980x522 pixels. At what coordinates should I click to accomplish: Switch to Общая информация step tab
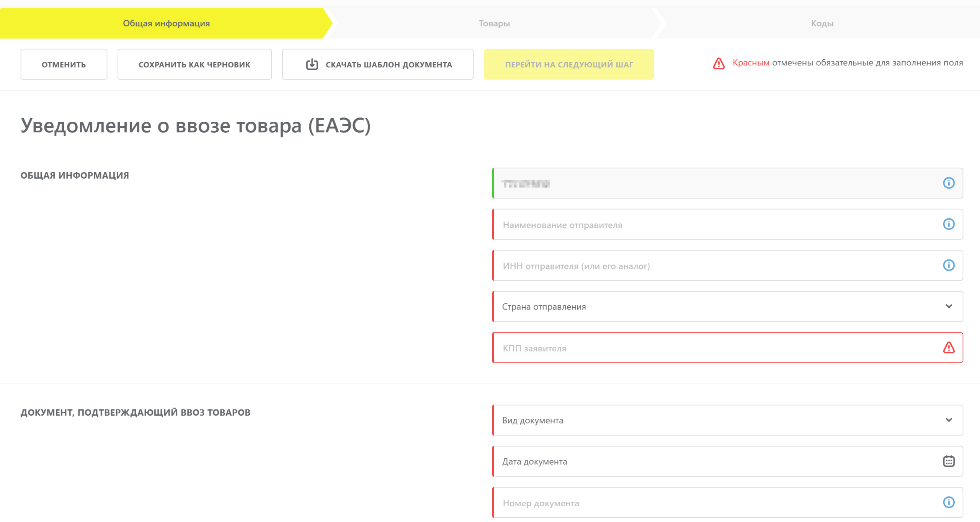click(166, 23)
